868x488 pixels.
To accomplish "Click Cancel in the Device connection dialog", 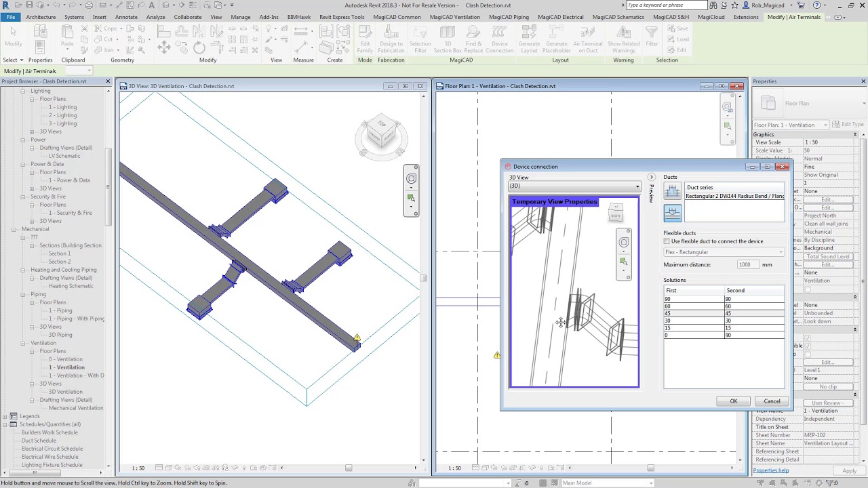I will click(x=772, y=401).
